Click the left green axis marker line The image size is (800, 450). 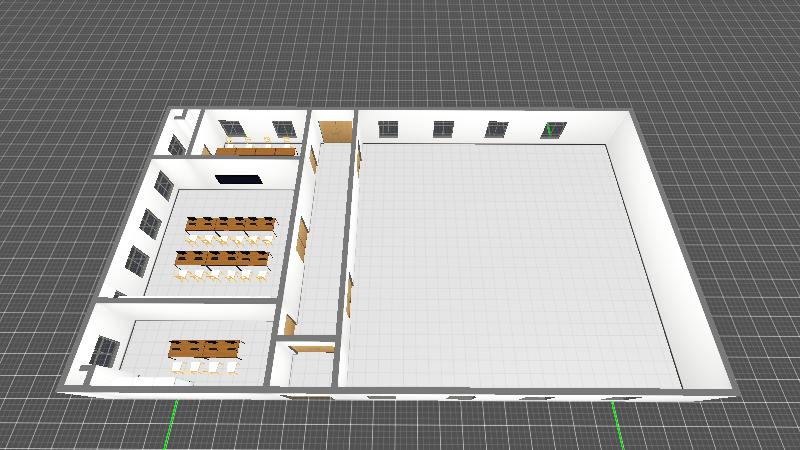pos(172,425)
